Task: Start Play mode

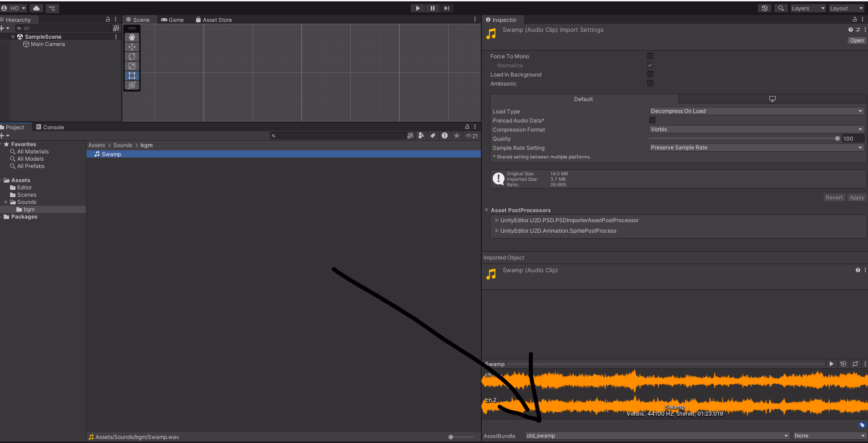Action: [418, 8]
